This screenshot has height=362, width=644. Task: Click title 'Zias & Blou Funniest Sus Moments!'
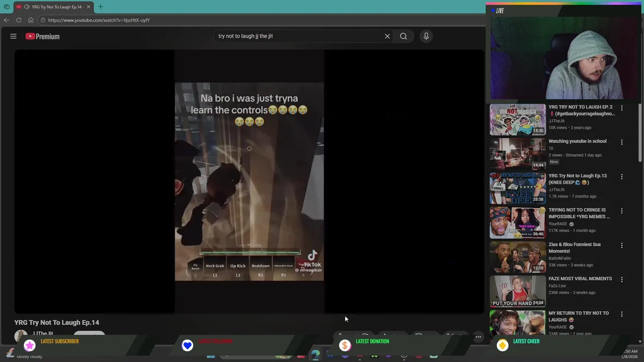tap(575, 247)
